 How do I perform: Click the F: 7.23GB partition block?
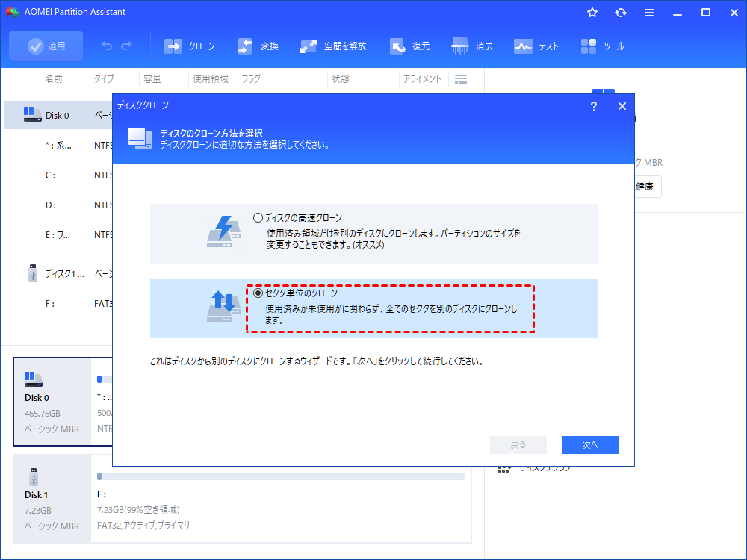pyautogui.click(x=281, y=499)
